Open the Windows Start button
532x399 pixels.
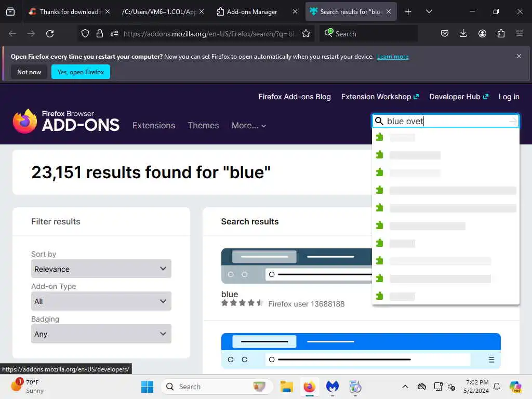(x=147, y=387)
